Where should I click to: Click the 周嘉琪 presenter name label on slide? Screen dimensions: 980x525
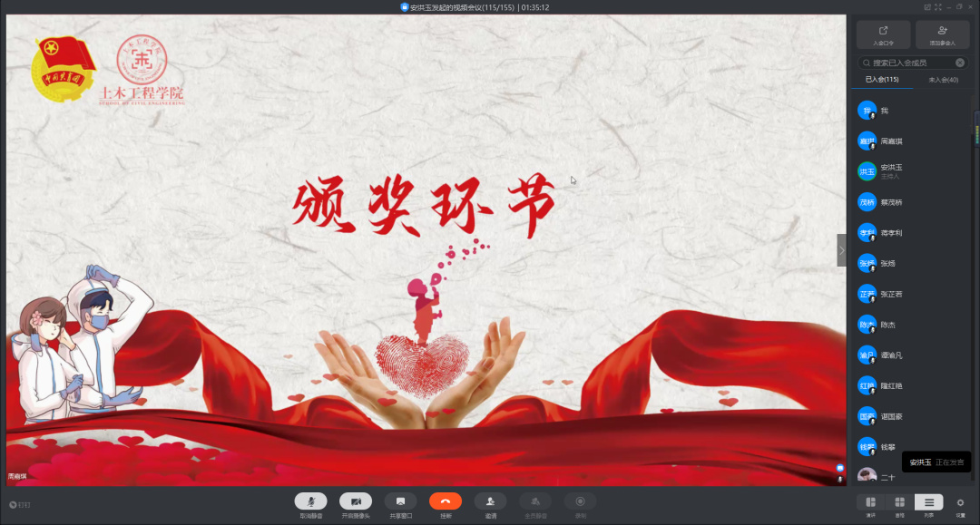click(17, 476)
